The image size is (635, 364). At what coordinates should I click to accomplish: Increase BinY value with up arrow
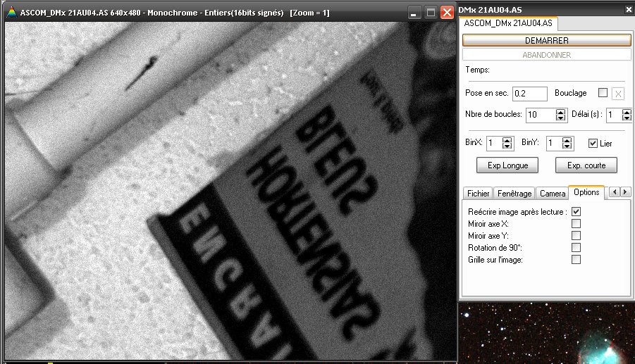(x=568, y=140)
